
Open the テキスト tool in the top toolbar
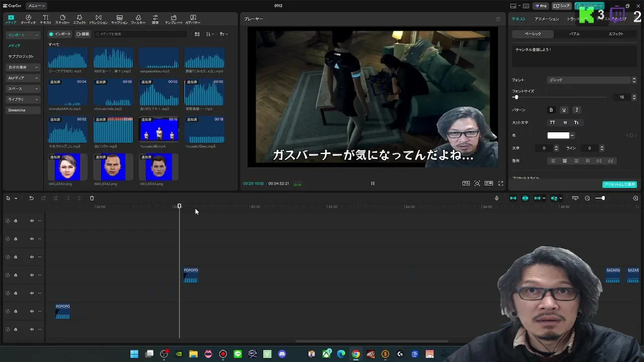(45, 20)
